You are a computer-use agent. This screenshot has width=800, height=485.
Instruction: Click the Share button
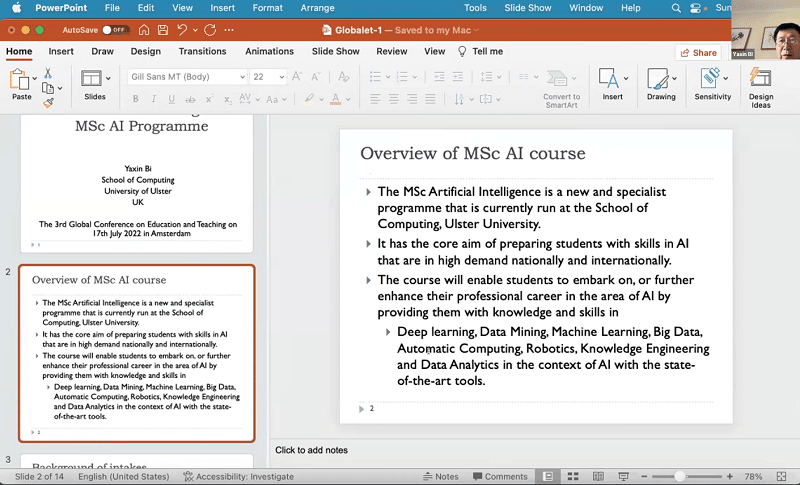(698, 52)
